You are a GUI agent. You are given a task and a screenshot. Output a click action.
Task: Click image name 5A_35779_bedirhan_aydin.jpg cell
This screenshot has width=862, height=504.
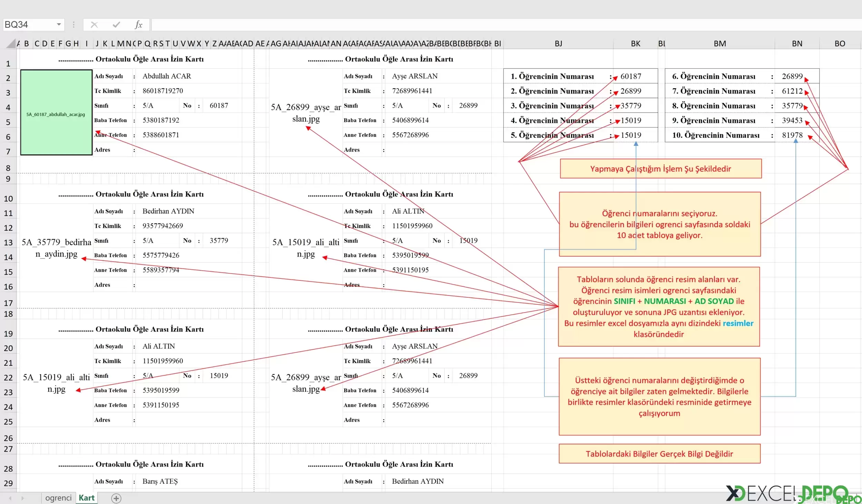[x=56, y=248]
